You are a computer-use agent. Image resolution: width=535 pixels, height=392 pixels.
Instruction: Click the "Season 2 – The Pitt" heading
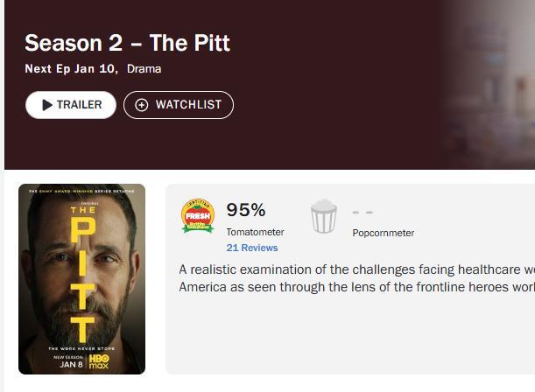[127, 43]
